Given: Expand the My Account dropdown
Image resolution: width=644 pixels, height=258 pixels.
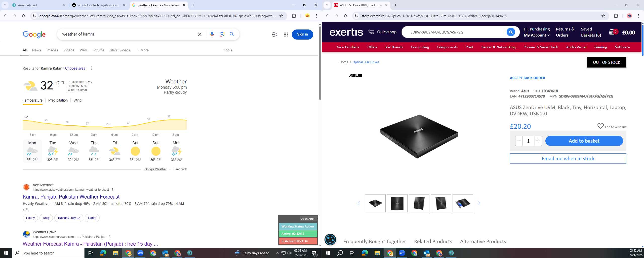Looking at the screenshot, I should click(537, 35).
